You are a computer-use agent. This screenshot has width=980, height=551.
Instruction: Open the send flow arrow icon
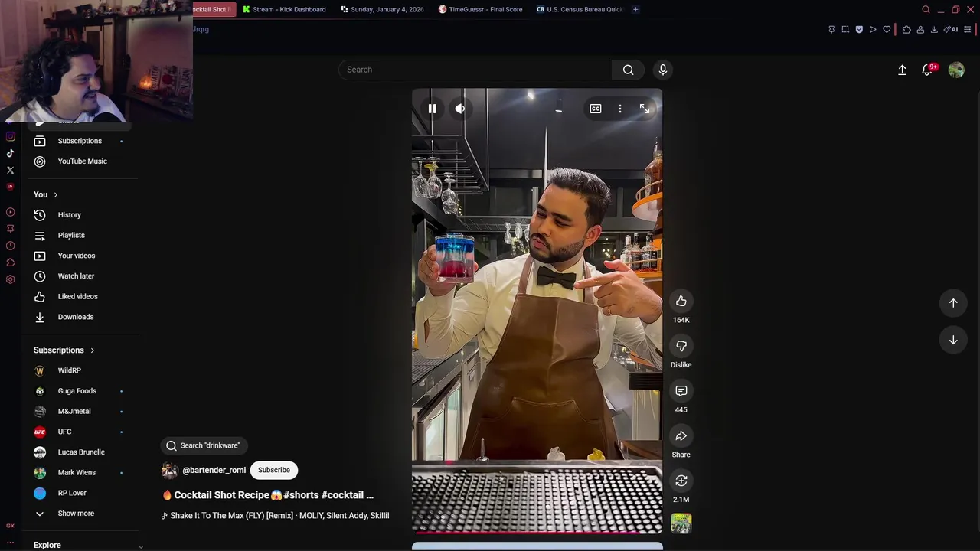coord(873,29)
